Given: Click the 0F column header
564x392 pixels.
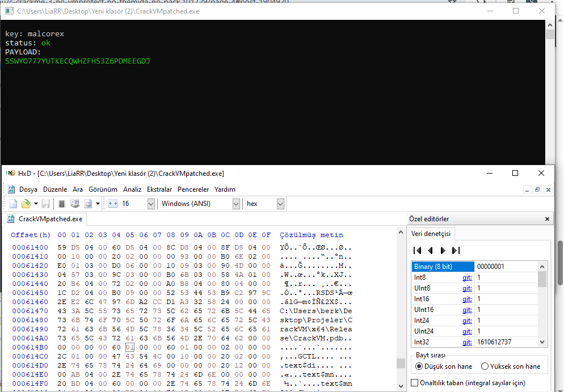Looking at the screenshot, I should (x=266, y=235).
